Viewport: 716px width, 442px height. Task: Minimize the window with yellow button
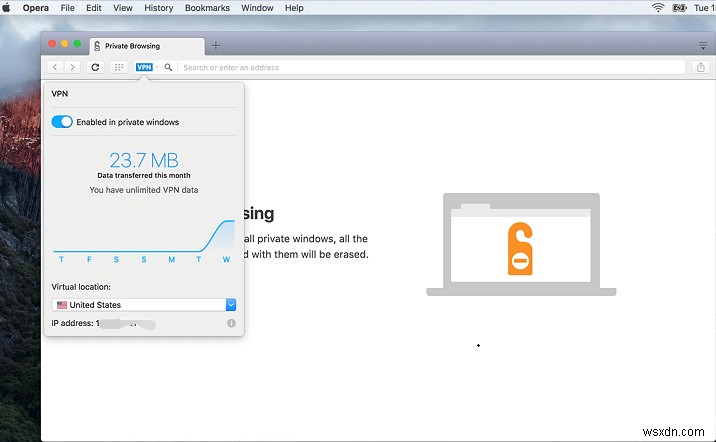point(64,43)
